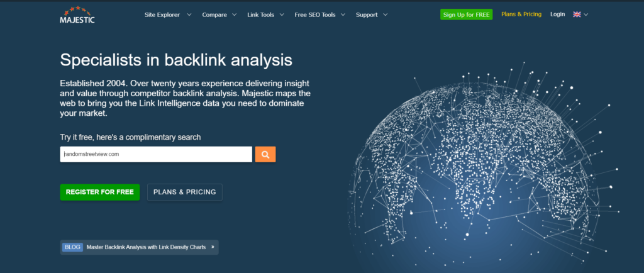The image size is (644, 273).
Task: Expand the chevron beside Compare
Action: (234, 14)
